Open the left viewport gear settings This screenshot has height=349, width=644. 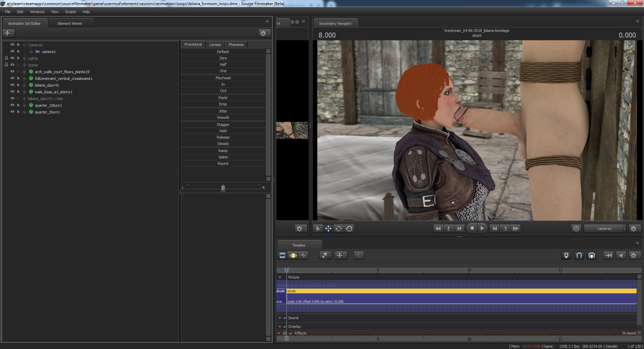300,229
